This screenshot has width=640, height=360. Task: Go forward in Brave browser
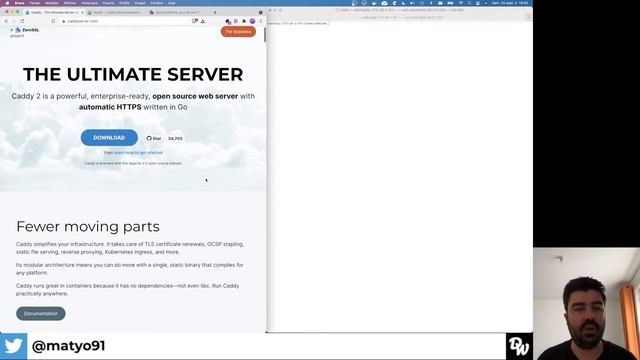point(14,21)
